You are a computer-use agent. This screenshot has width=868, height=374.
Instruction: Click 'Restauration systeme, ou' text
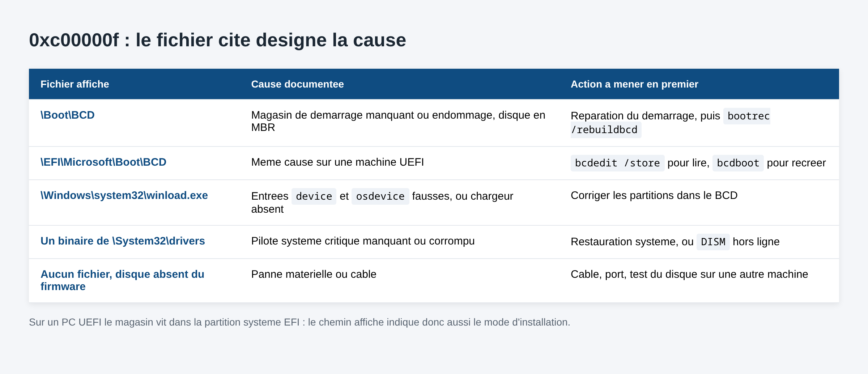[x=632, y=242]
